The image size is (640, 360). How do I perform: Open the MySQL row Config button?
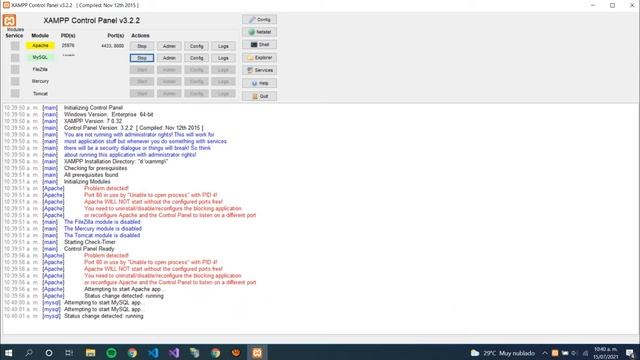(x=196, y=58)
